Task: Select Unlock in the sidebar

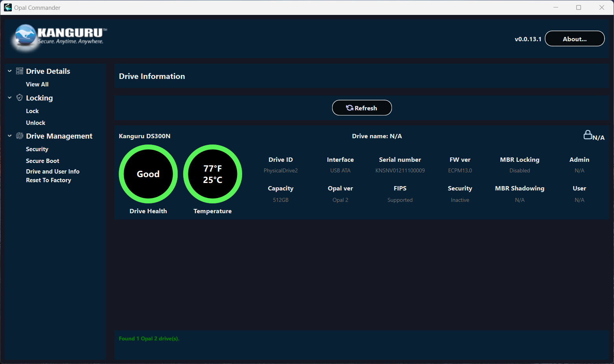Action: click(35, 123)
